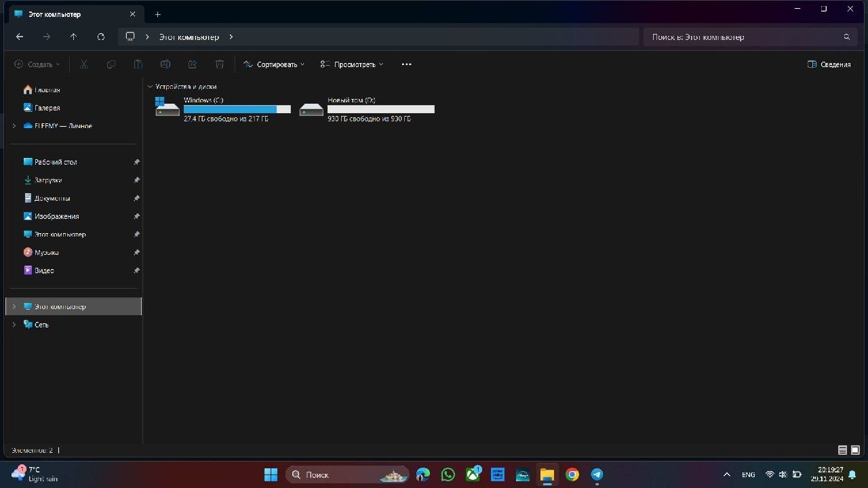Open a new tab with the plus button
This screenshot has height=488, width=868.
point(157,14)
